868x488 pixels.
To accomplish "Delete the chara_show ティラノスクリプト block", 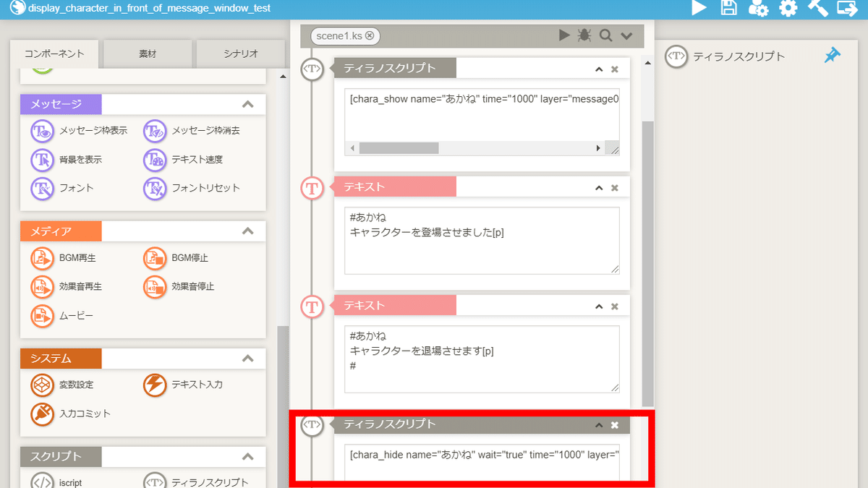I will 615,69.
